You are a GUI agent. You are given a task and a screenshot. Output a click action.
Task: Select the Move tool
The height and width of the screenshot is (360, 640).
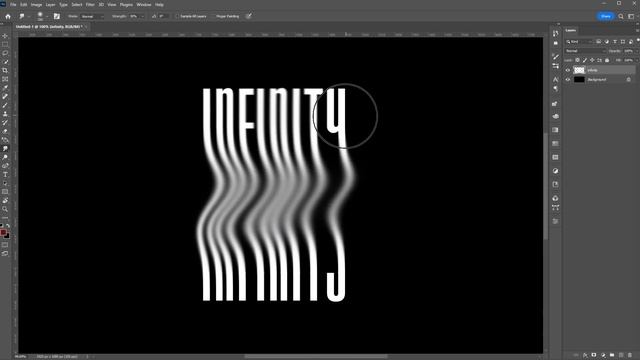pos(5,36)
